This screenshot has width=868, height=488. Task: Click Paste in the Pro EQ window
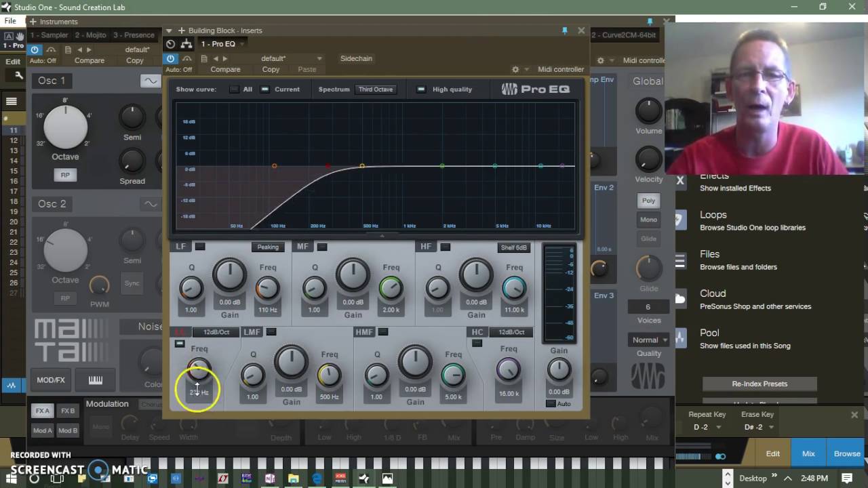[x=307, y=69]
